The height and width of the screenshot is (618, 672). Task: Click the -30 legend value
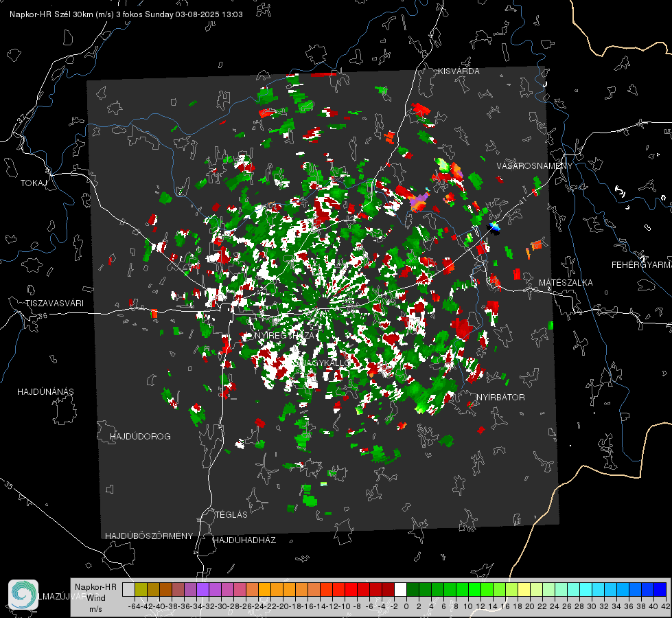pos(221,606)
